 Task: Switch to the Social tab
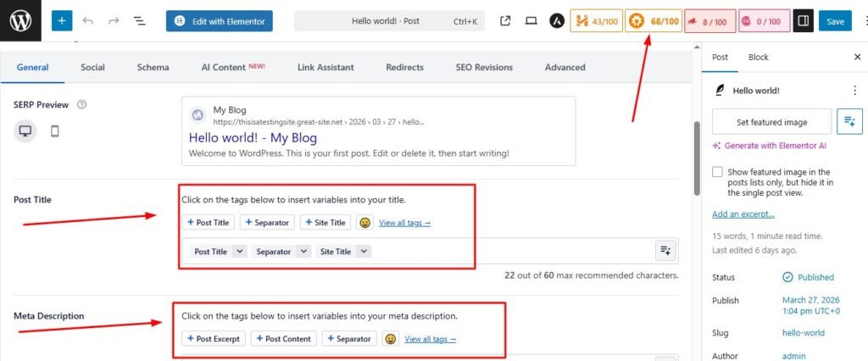pyautogui.click(x=92, y=68)
